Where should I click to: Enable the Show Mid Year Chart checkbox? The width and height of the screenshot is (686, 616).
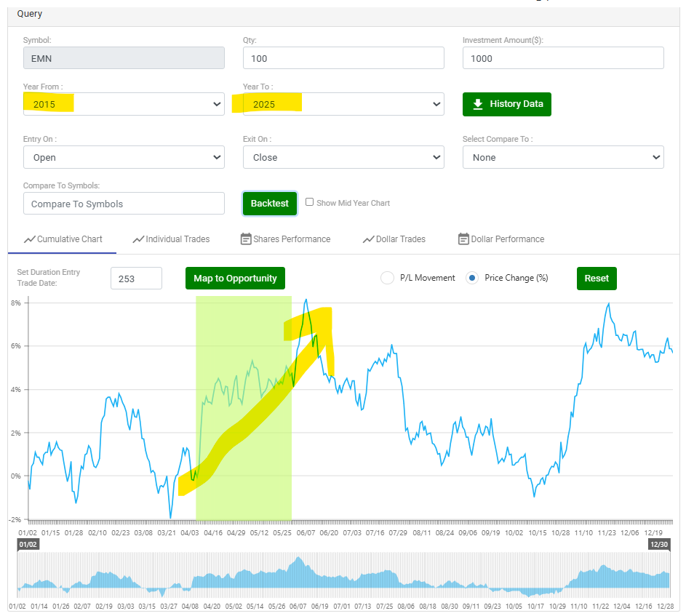pyautogui.click(x=309, y=202)
